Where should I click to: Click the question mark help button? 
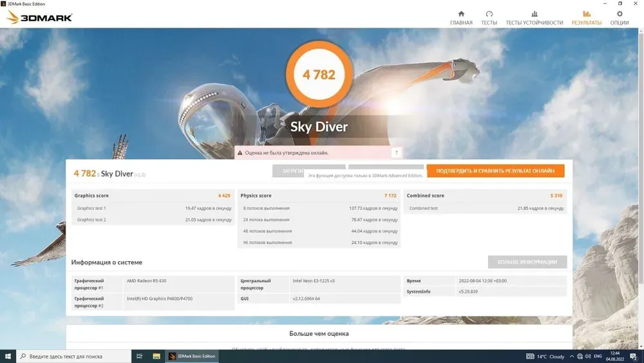click(396, 153)
